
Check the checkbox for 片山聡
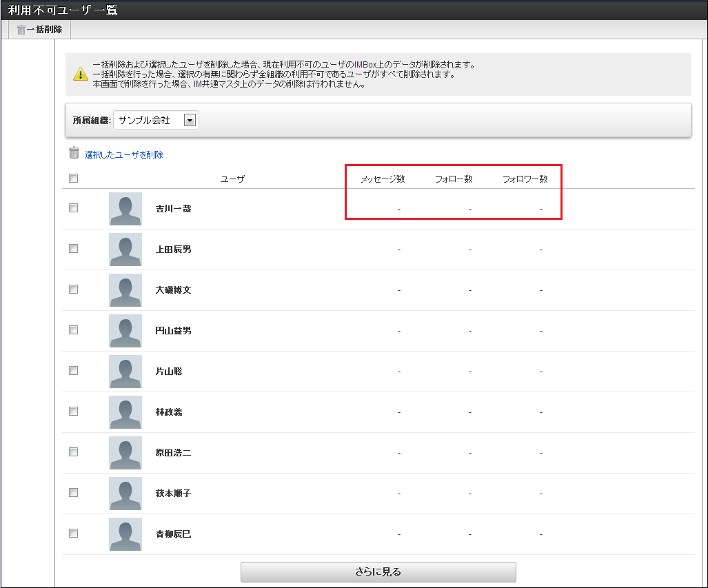74,371
